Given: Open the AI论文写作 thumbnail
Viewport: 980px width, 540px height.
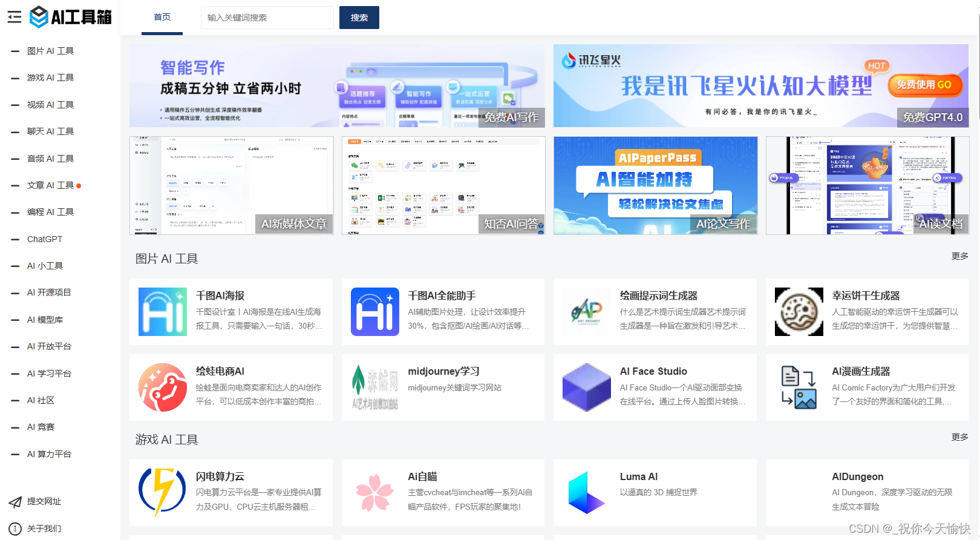Looking at the screenshot, I should click(656, 185).
